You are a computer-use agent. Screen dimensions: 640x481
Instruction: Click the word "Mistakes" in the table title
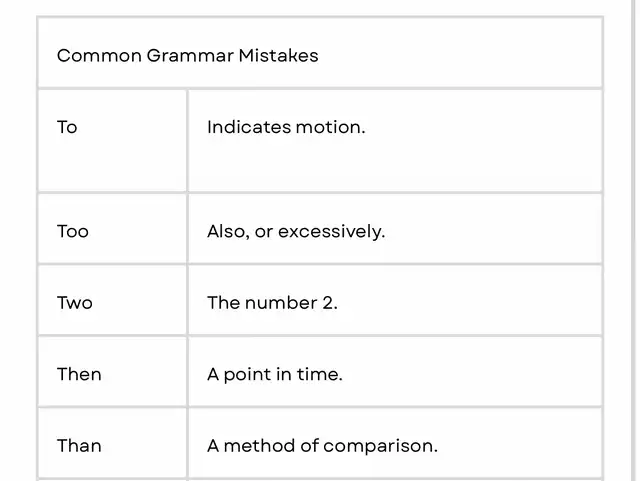278,56
